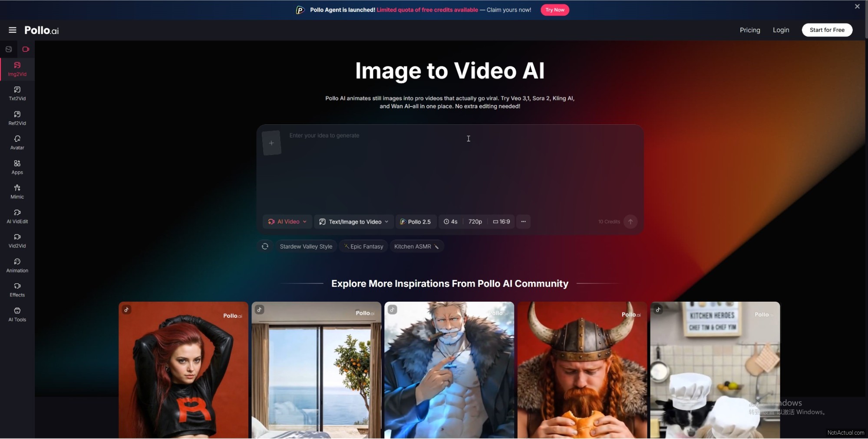Screen dimensions: 868x439
Task: Open the Ref2Vid tool in sidebar
Action: point(17,118)
